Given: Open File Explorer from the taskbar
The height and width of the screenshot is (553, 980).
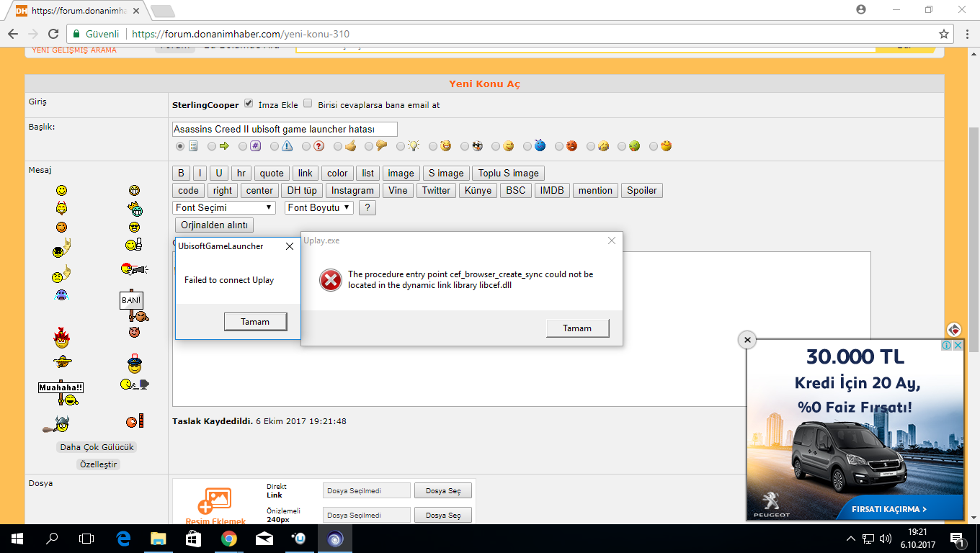Looking at the screenshot, I should [159, 538].
